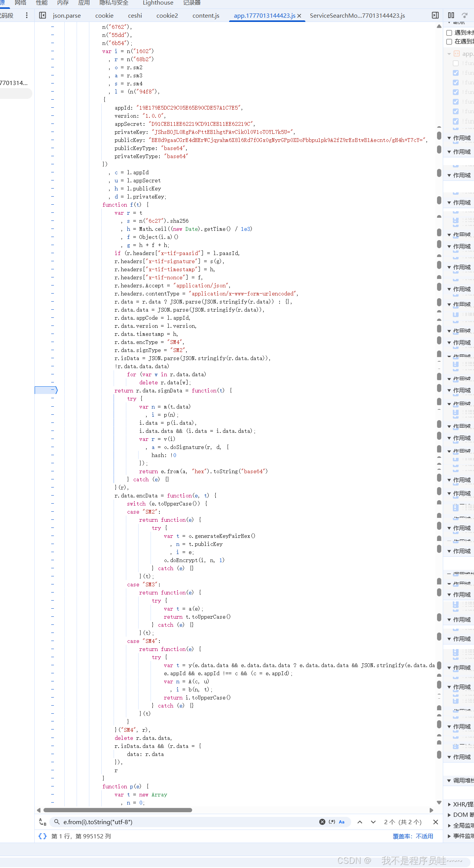
Task: Click the horizontal scrollbar thumb
Action: [118, 810]
